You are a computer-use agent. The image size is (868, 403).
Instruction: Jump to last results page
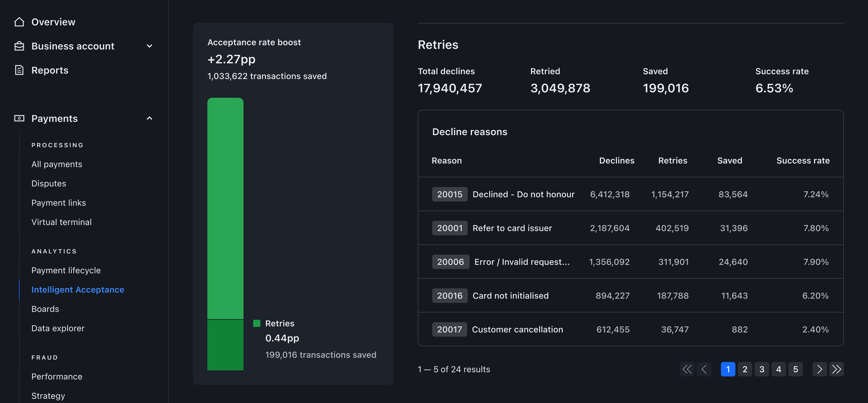(836, 369)
